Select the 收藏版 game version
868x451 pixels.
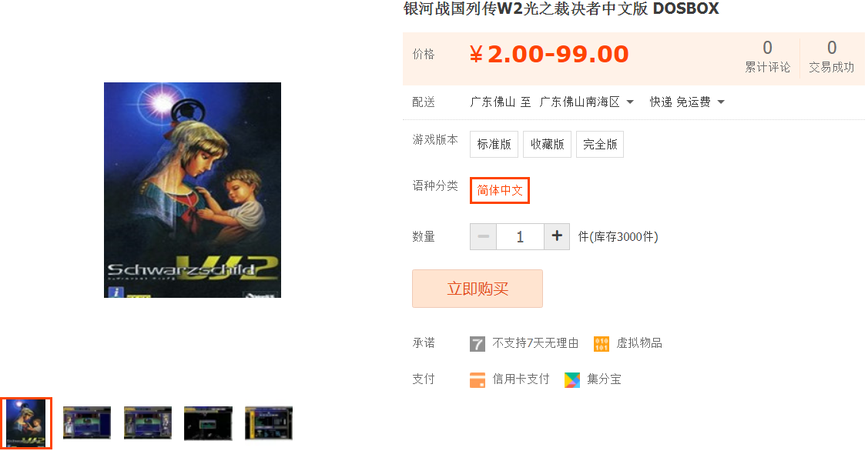[x=547, y=145]
